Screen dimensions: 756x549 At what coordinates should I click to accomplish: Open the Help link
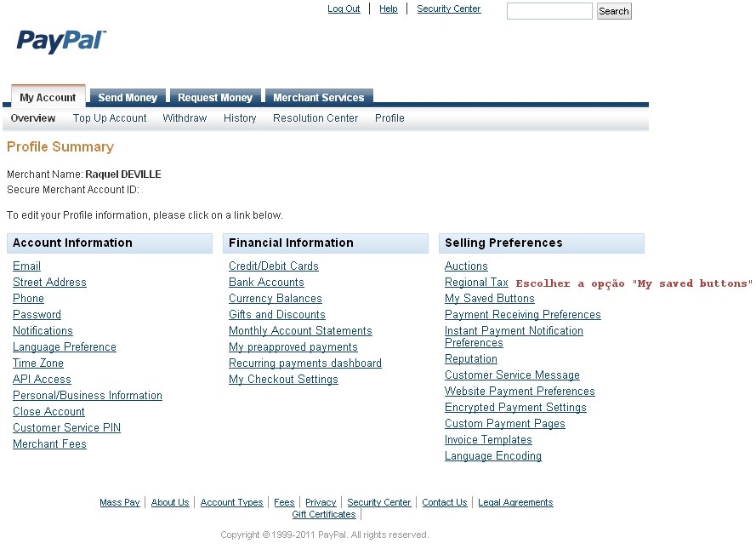388,9
